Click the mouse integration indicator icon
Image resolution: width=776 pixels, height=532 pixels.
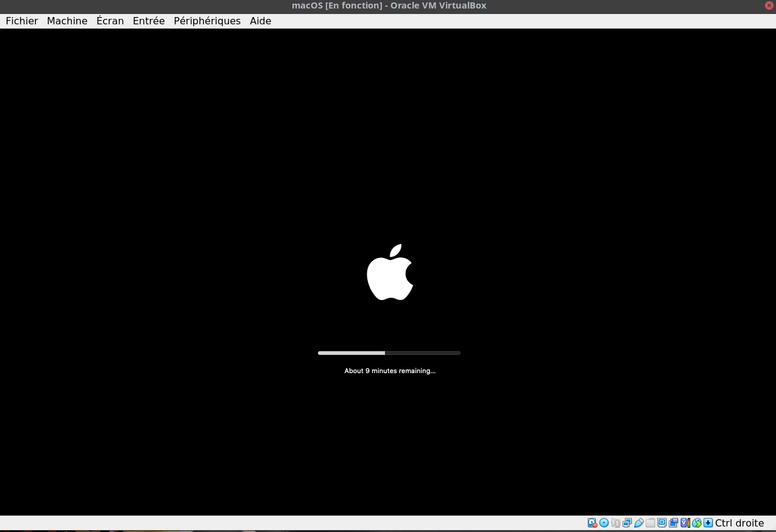[x=696, y=523]
